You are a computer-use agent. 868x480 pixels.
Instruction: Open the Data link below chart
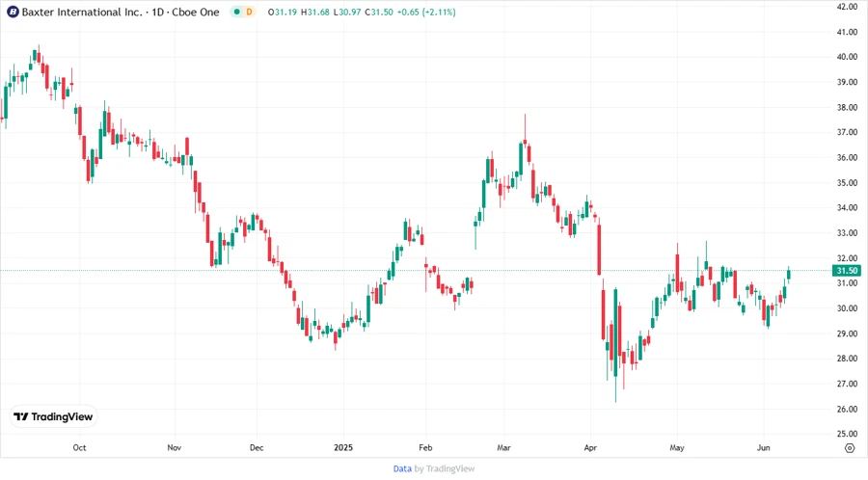click(402, 468)
